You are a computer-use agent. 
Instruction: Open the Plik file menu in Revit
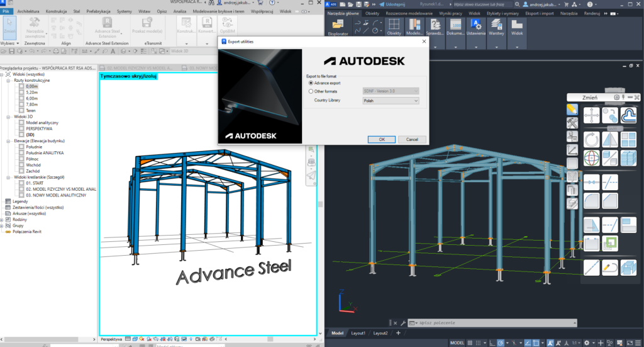6,11
